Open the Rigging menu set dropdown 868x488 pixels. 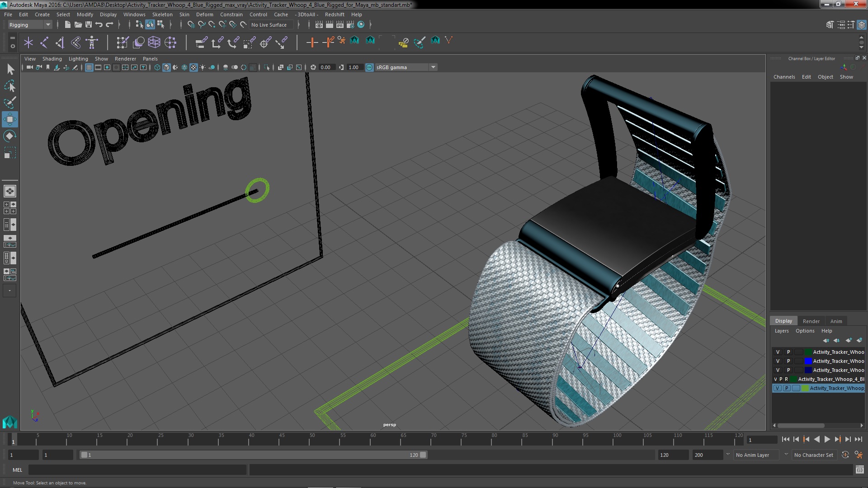(30, 25)
